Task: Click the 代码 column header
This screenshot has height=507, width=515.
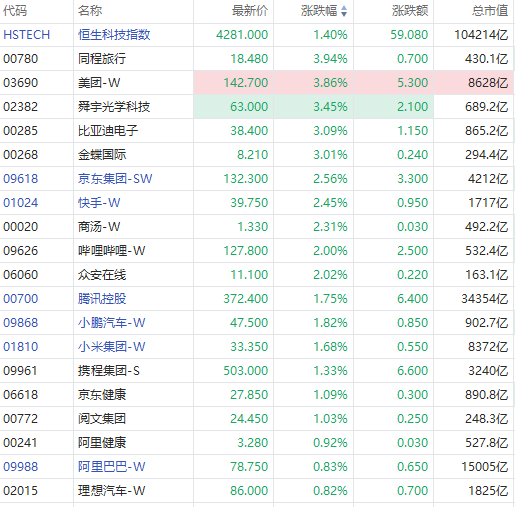Action: (x=15, y=11)
